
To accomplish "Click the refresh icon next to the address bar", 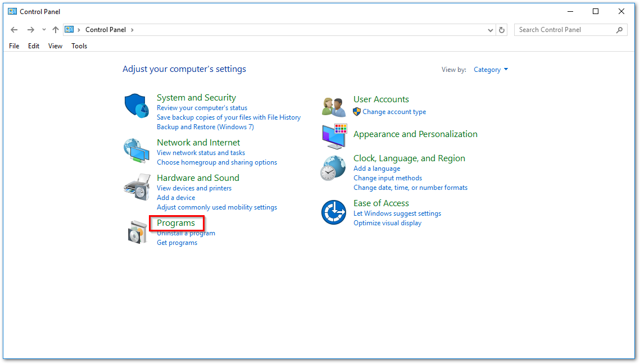I will point(502,29).
